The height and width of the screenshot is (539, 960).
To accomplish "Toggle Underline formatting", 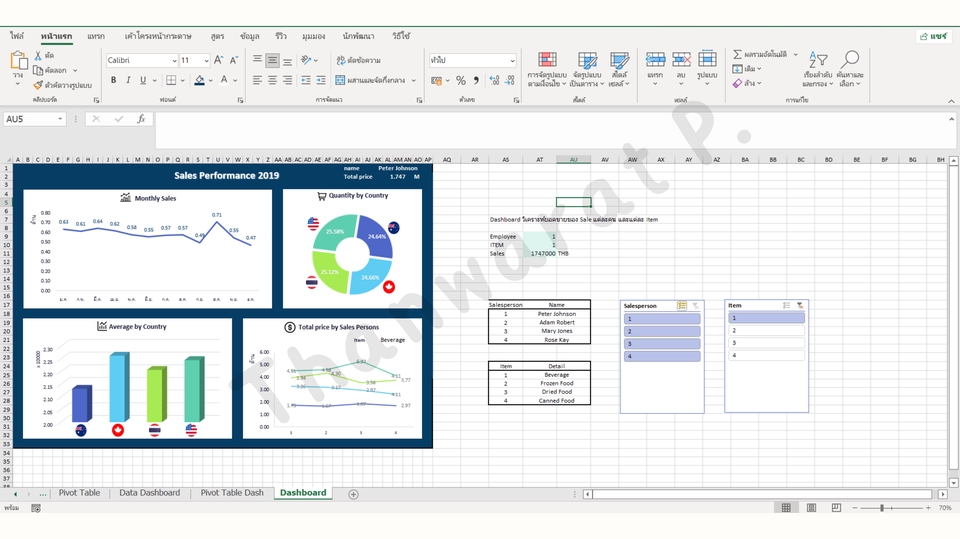I will click(143, 80).
